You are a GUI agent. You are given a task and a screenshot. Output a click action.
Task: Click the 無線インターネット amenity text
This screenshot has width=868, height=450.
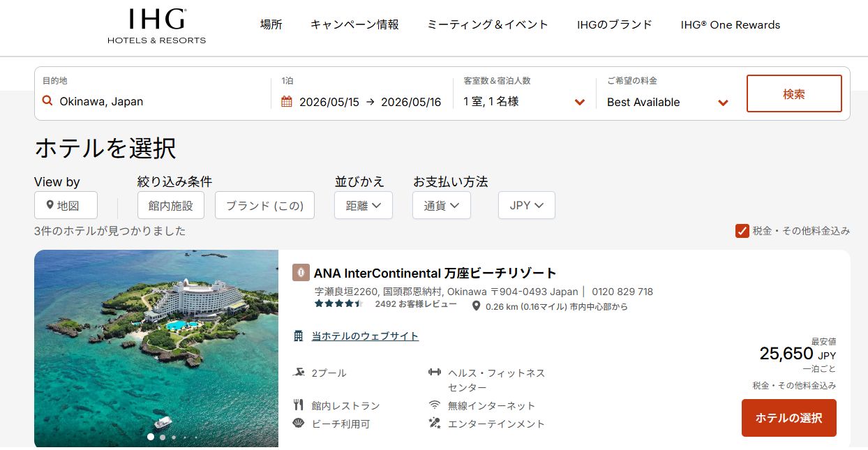pos(492,405)
